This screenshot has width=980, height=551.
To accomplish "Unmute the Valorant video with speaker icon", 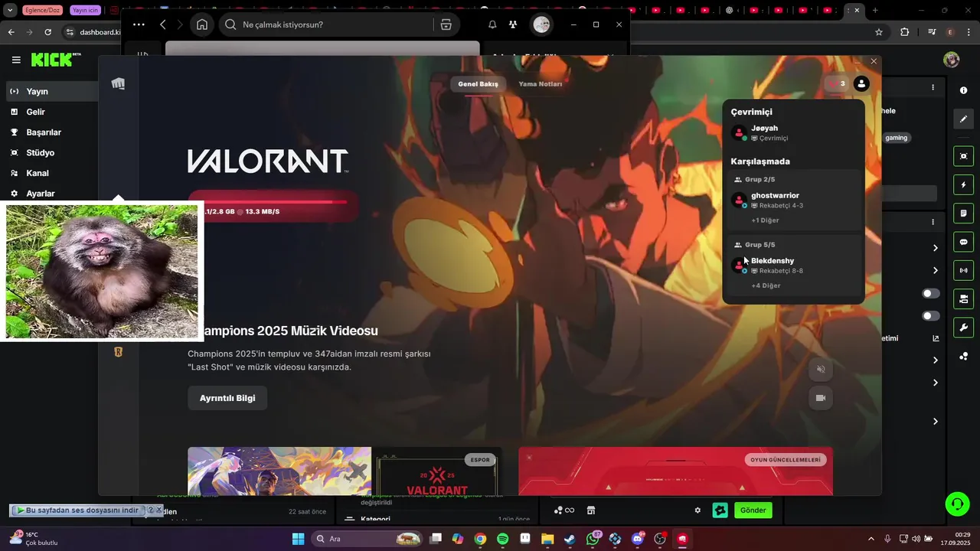I will tap(821, 369).
